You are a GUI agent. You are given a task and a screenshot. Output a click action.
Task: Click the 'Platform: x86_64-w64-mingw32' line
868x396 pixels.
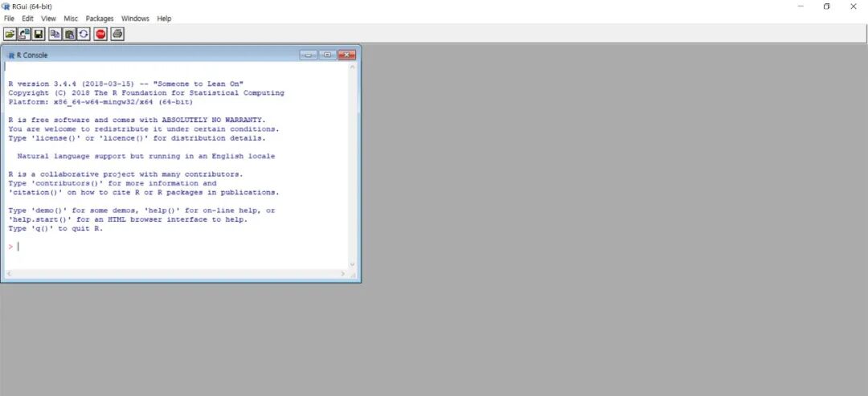point(100,102)
